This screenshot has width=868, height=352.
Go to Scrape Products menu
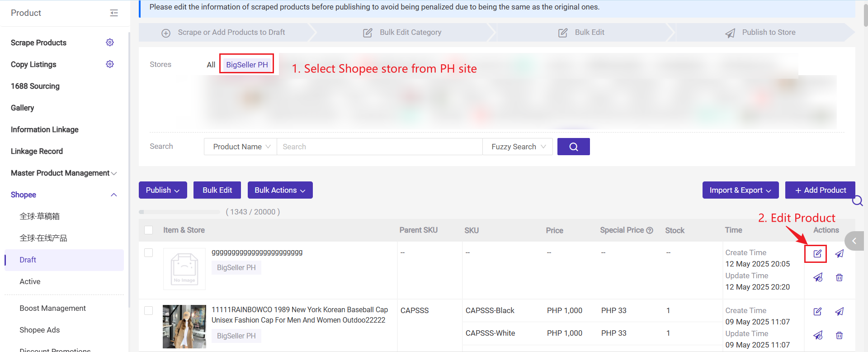click(x=38, y=43)
